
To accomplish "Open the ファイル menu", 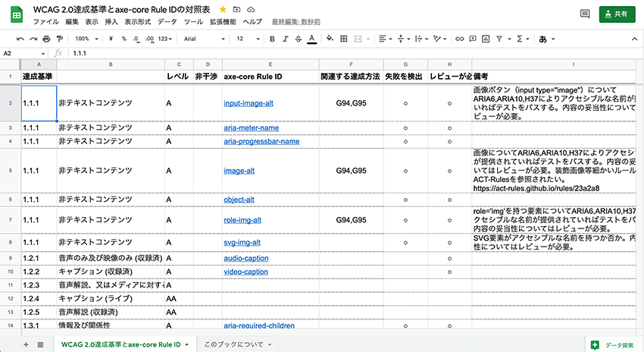I will [x=46, y=22].
